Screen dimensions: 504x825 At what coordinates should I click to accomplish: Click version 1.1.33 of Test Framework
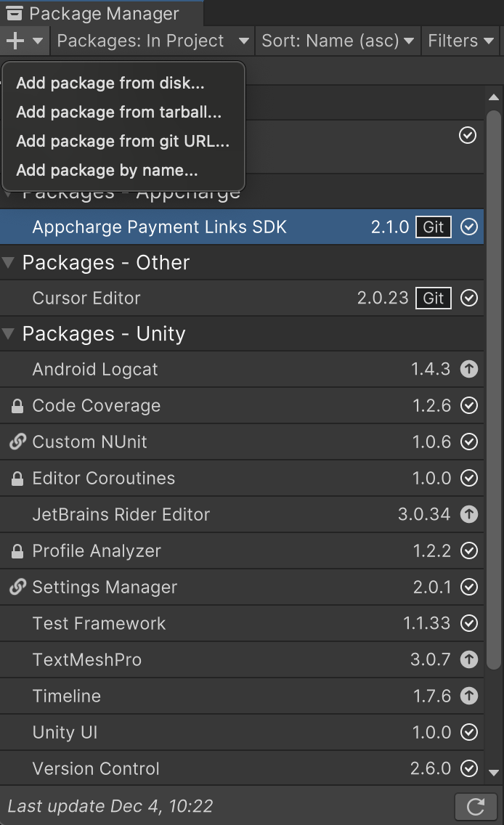click(427, 623)
